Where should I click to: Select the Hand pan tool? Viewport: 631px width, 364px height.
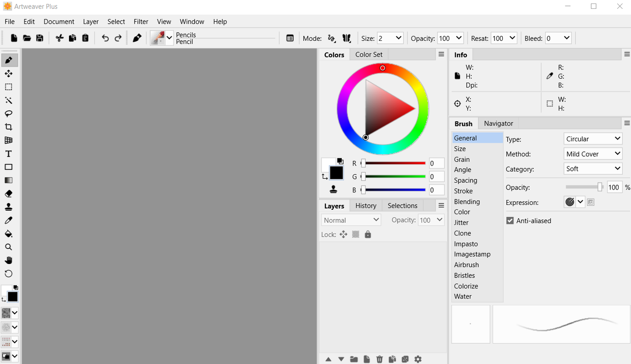[x=9, y=260]
